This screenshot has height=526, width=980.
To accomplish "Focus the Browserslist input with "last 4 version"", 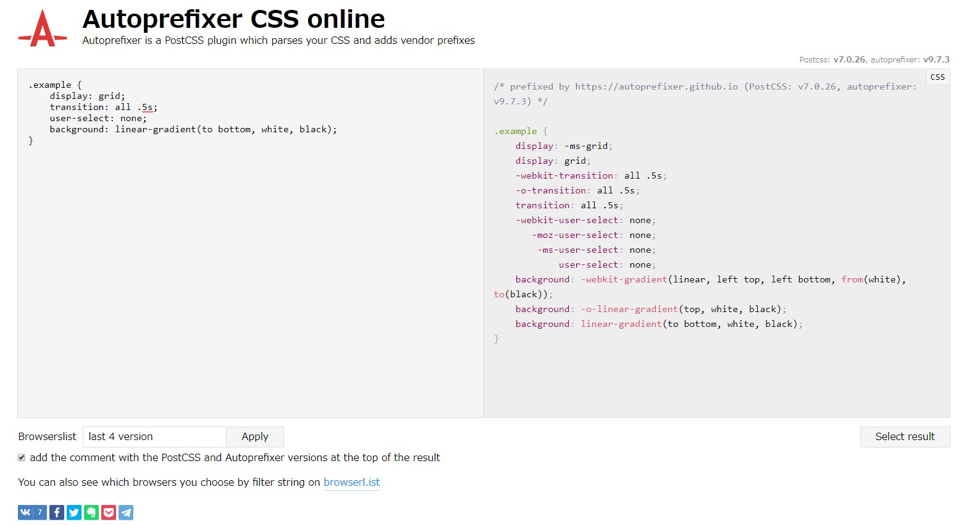I will (154, 436).
